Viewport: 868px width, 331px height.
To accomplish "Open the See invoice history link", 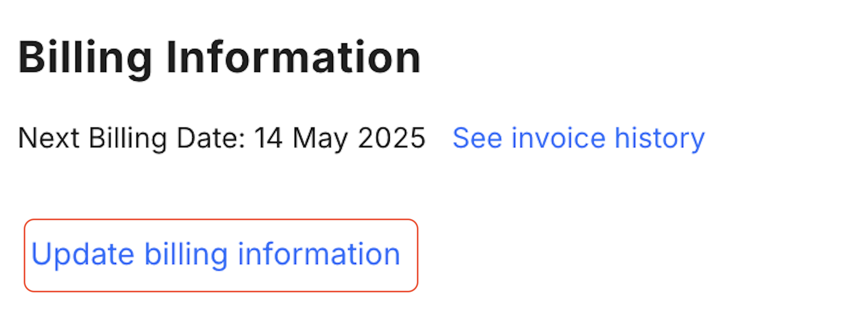I will 578,139.
